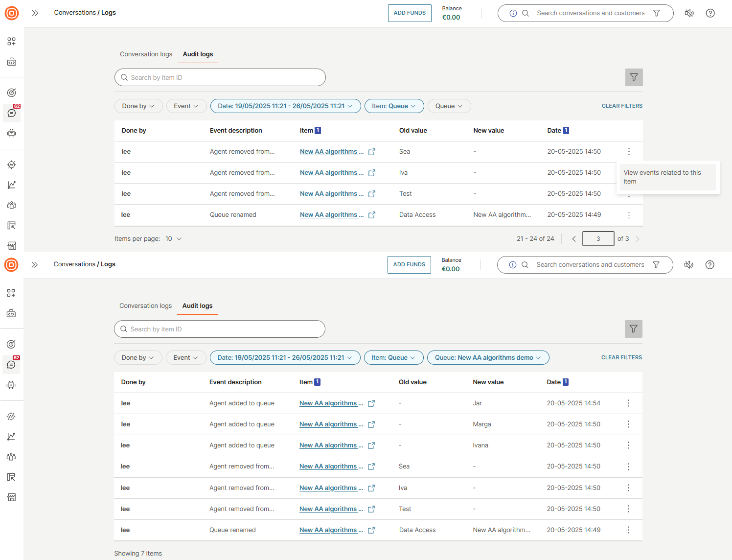Click the '20-05-2025 14:54' date cell
This screenshot has width=732, height=560.
point(573,403)
